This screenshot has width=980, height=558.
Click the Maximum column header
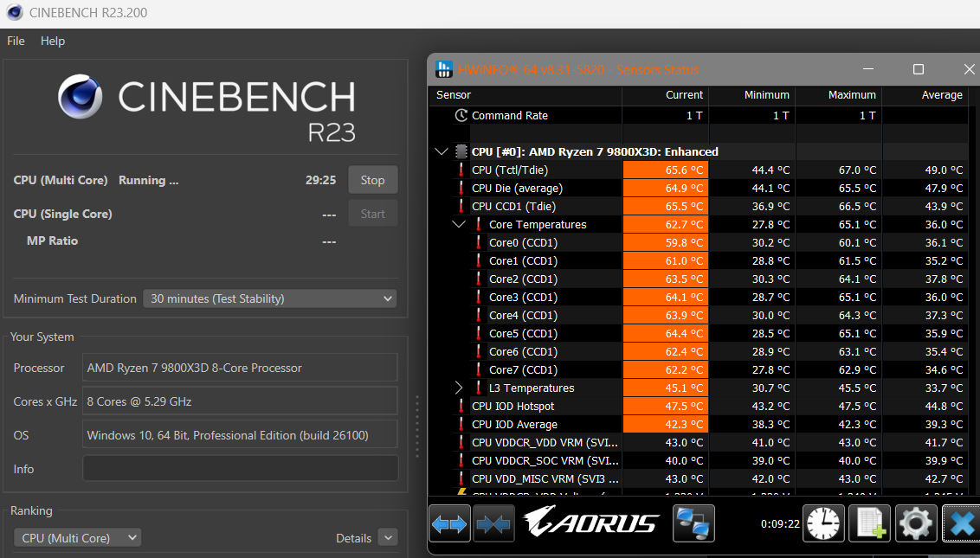pyautogui.click(x=837, y=95)
